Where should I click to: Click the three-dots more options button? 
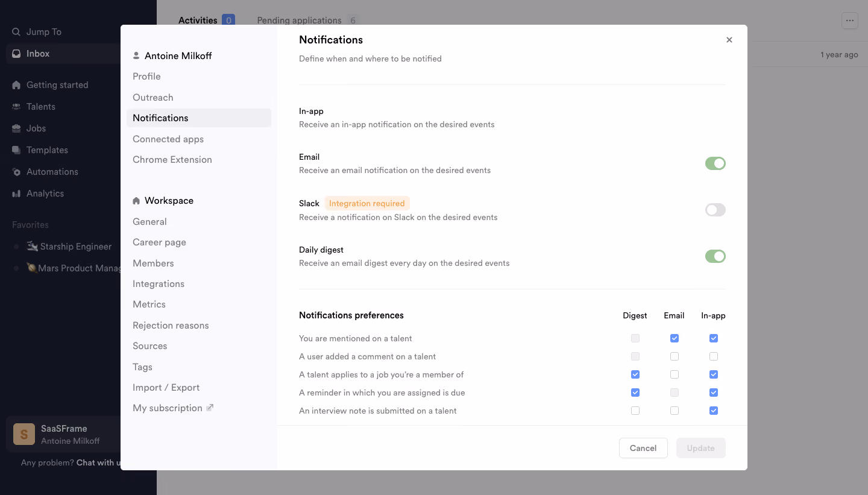click(x=849, y=20)
